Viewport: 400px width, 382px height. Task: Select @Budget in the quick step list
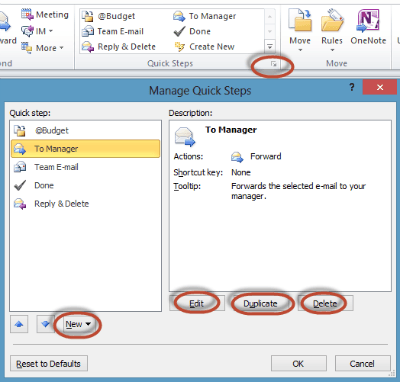(86, 130)
